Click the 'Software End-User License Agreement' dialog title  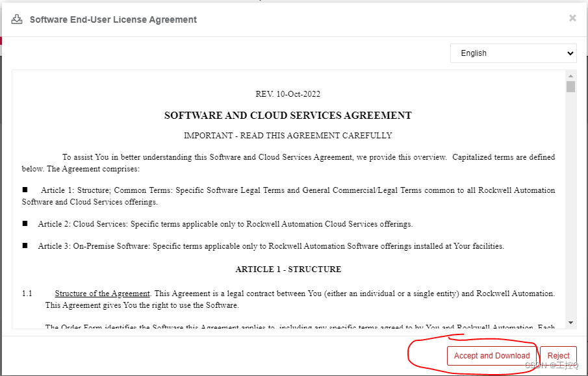point(113,19)
